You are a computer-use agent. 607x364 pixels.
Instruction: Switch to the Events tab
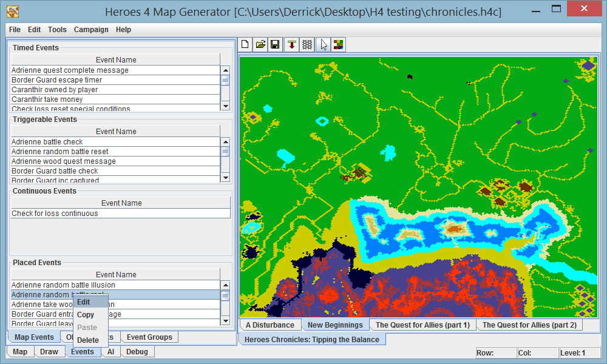coord(83,352)
